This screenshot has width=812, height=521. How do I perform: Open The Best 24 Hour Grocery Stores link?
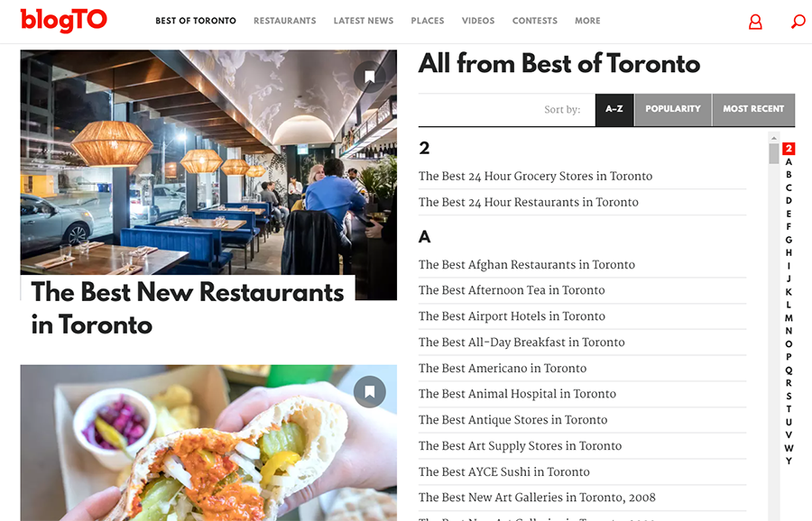[x=535, y=177]
